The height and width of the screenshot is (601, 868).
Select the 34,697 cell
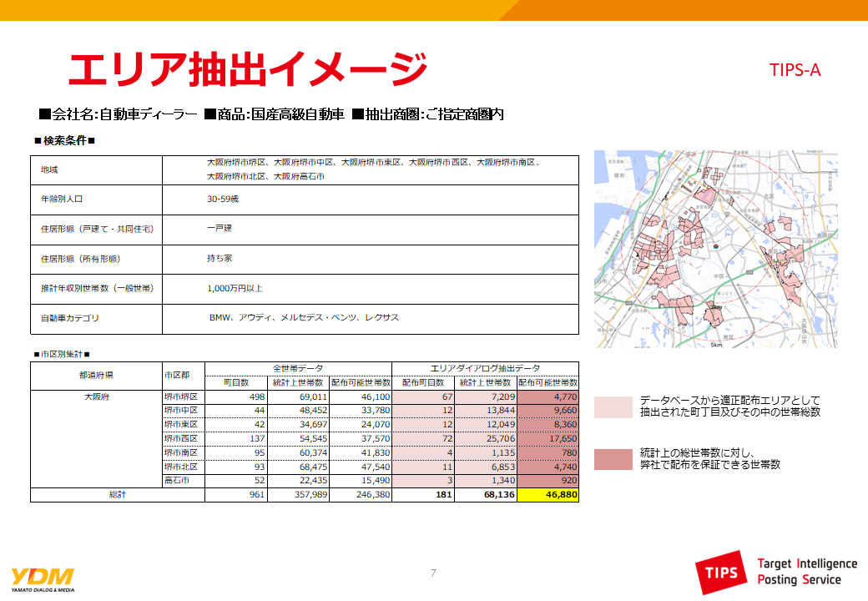[x=299, y=425]
